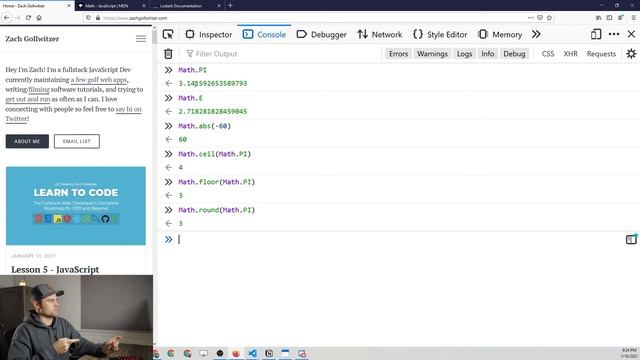Toggle responsive design mode icon
This screenshot has height=360, width=640.
(x=596, y=34)
